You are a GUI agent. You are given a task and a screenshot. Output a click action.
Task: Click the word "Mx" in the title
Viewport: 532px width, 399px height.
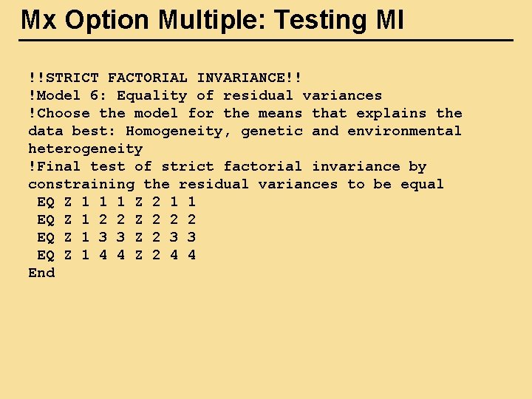click(x=39, y=20)
